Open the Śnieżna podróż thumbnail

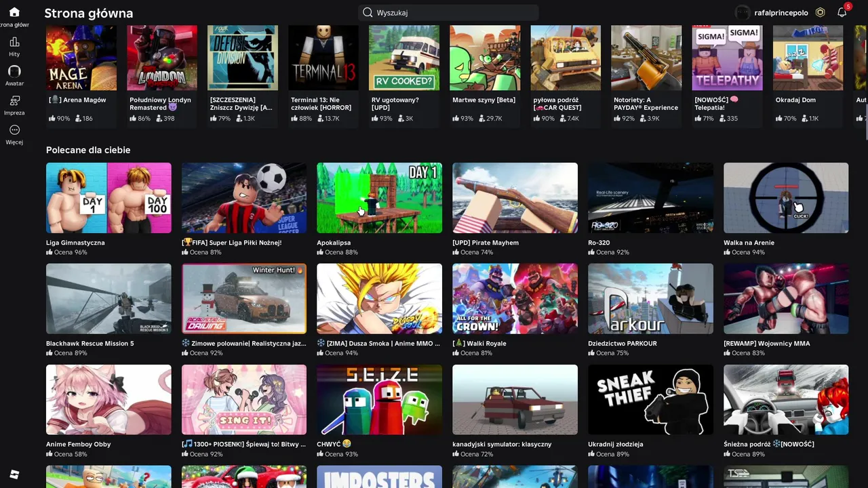pyautogui.click(x=786, y=400)
